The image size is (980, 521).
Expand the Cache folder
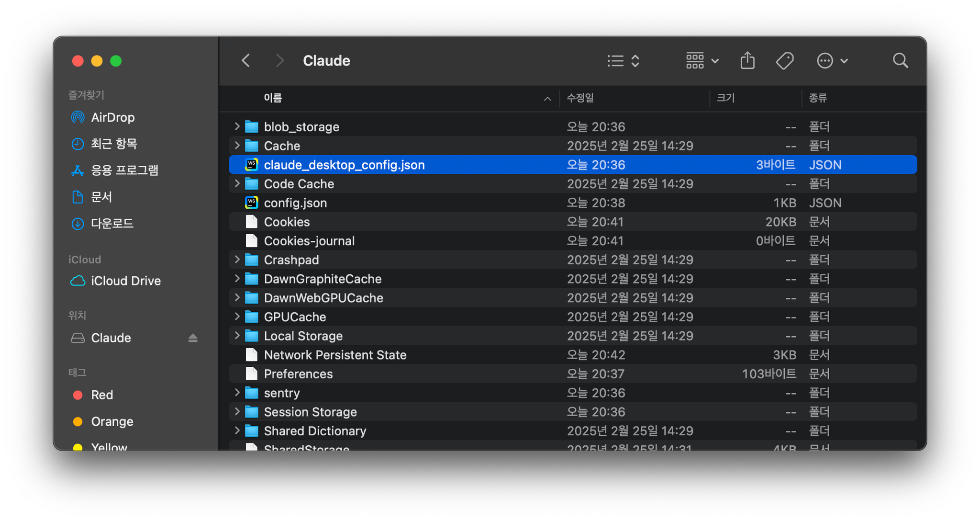(x=237, y=145)
